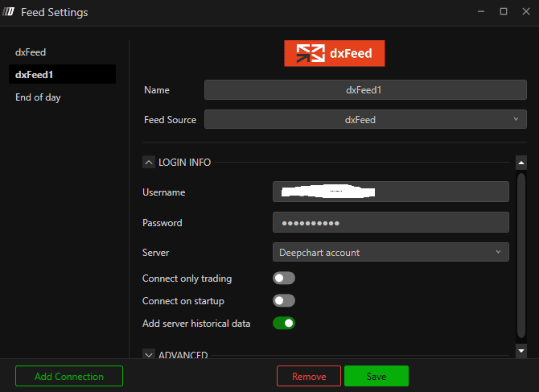Click the dxFeed logo banner
539x392 pixels.
coord(335,53)
